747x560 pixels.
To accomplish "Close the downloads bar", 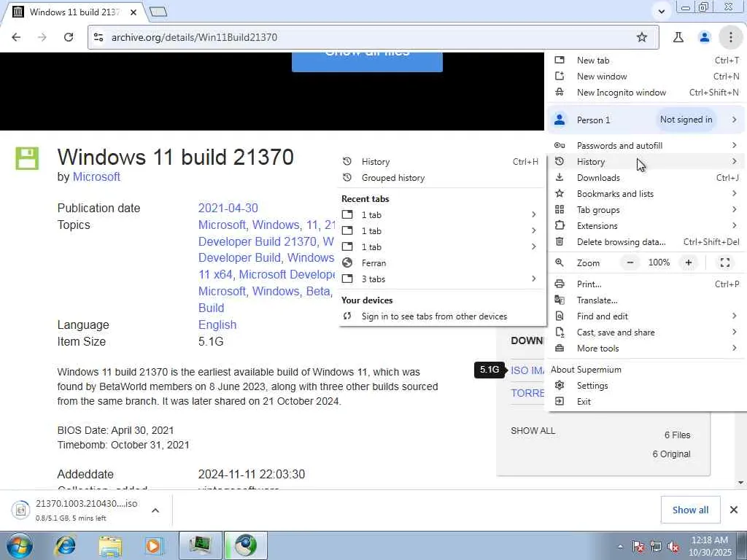I will (734, 510).
